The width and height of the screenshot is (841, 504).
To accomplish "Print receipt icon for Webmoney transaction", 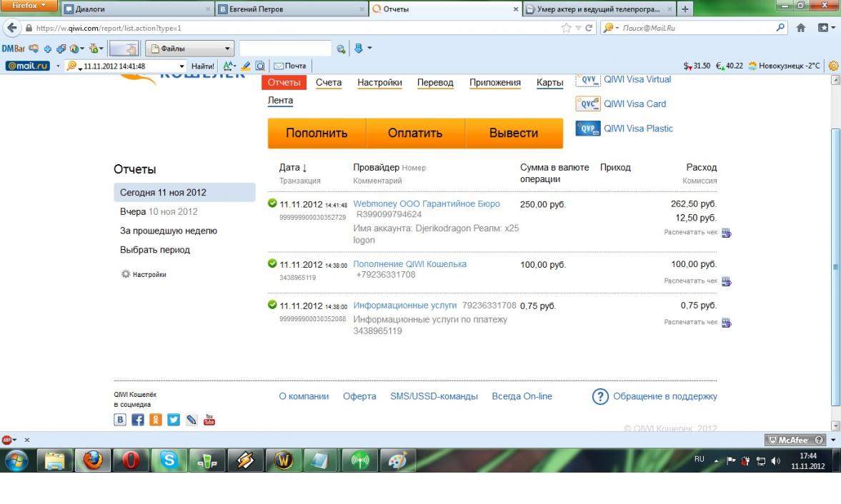I will [x=726, y=233].
